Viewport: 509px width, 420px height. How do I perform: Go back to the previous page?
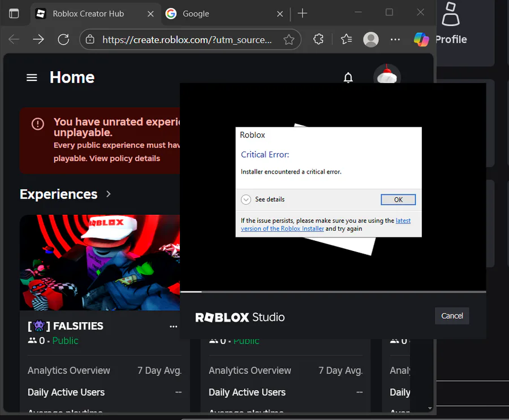pos(14,39)
